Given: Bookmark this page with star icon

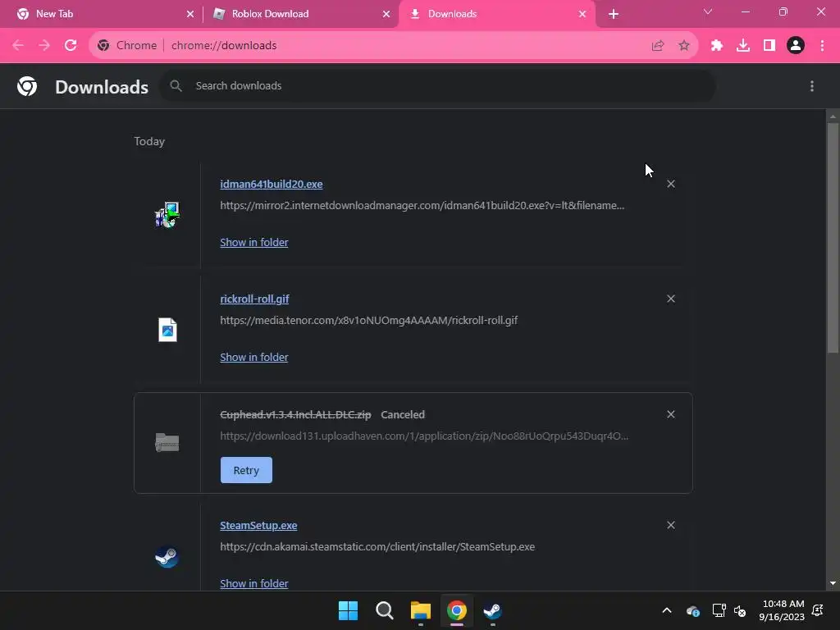Looking at the screenshot, I should 683,46.
